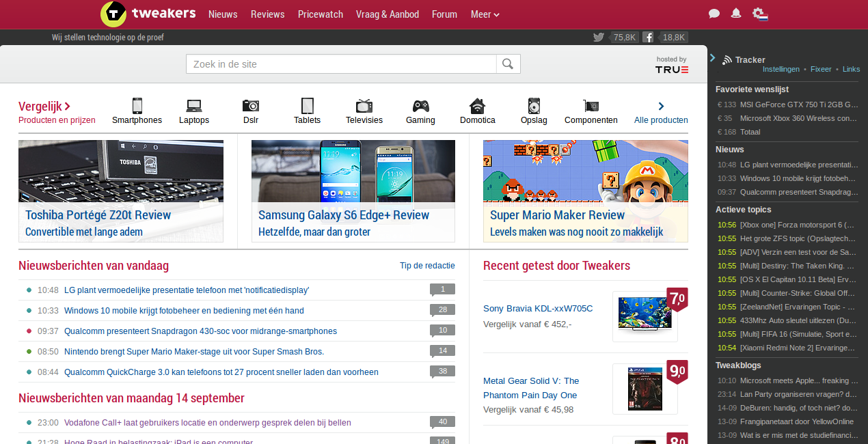Open Super Mario Maker Review thumbnail
Viewport: 868px width, 444px height.
pyautogui.click(x=586, y=191)
